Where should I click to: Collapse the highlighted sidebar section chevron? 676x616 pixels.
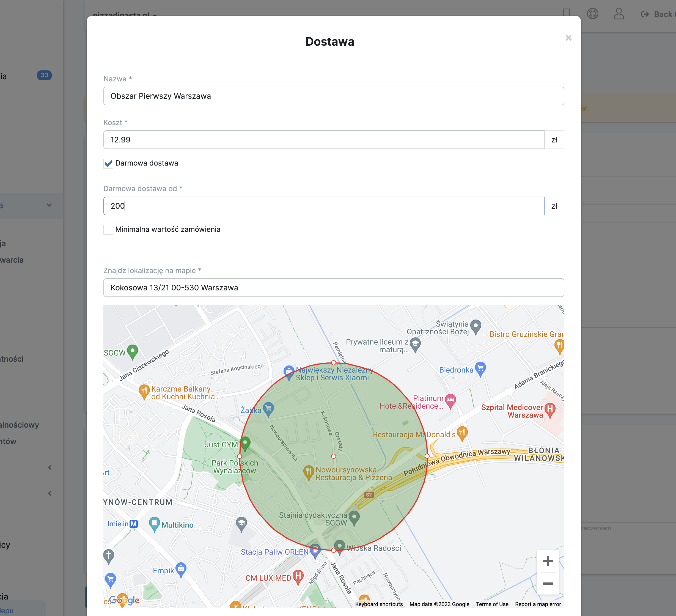click(49, 205)
